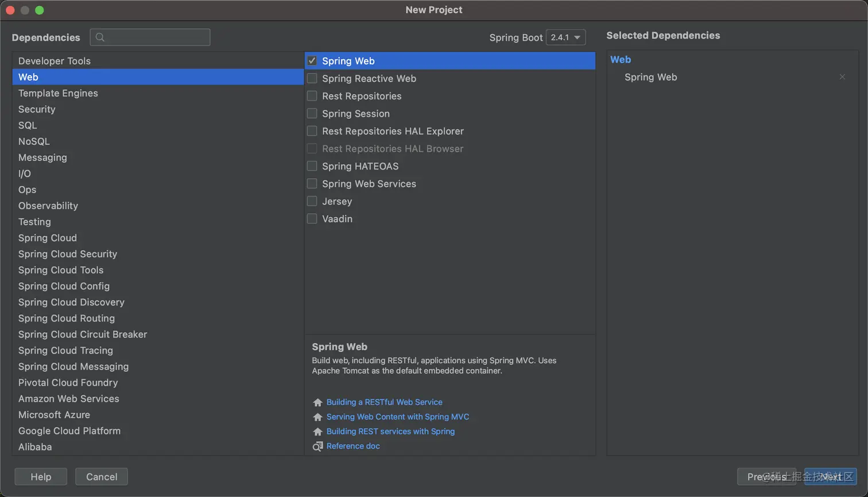Screen dimensions: 868x497
Task: Check the Vaadin dependency checkbox
Action: [x=312, y=219]
